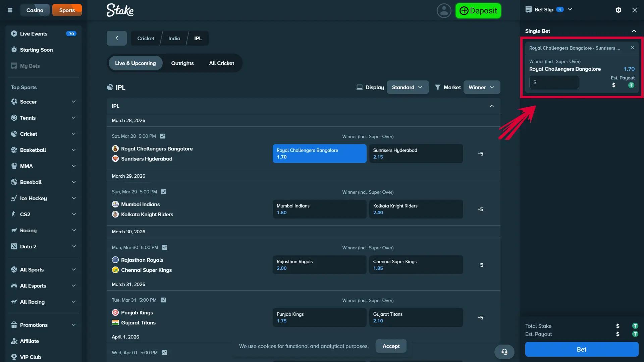The width and height of the screenshot is (644, 362).
Task: Accept the cookies notice
Action: tap(391, 346)
